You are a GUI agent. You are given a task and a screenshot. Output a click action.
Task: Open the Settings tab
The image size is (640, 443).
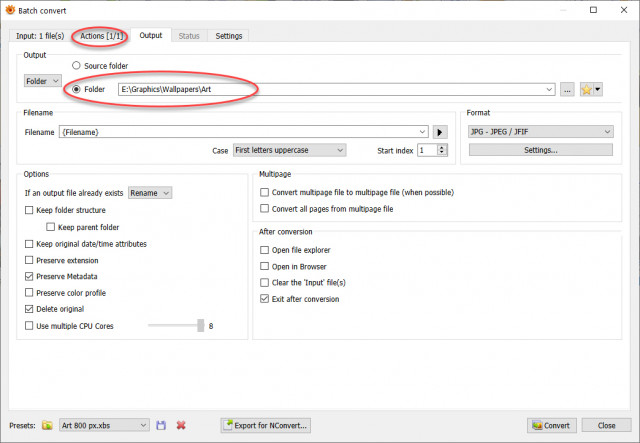229,36
